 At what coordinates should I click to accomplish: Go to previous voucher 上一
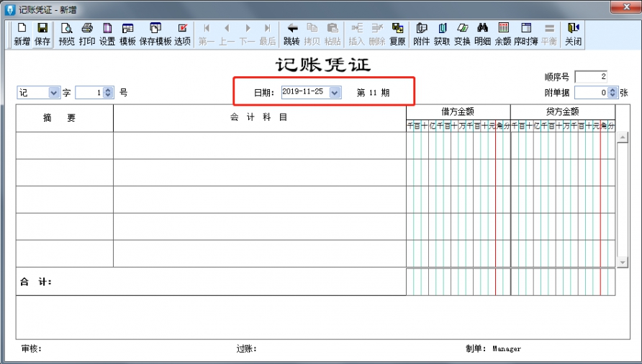coord(227,34)
